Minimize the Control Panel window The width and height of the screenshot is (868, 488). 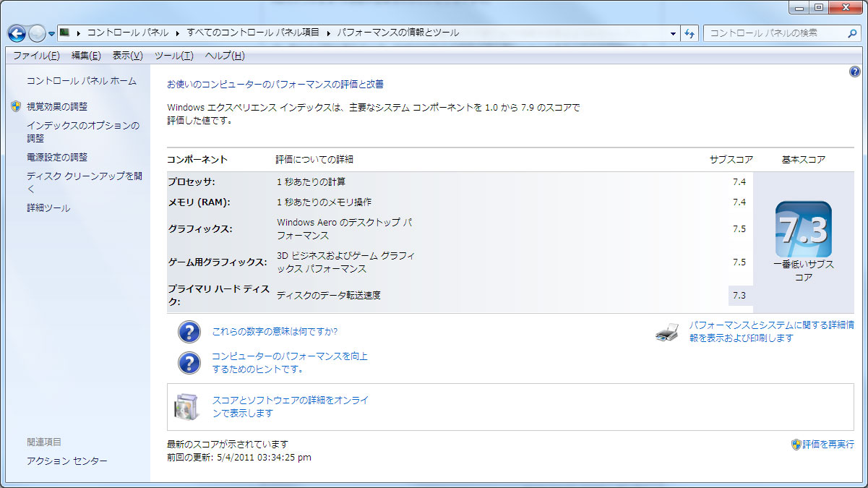click(799, 7)
